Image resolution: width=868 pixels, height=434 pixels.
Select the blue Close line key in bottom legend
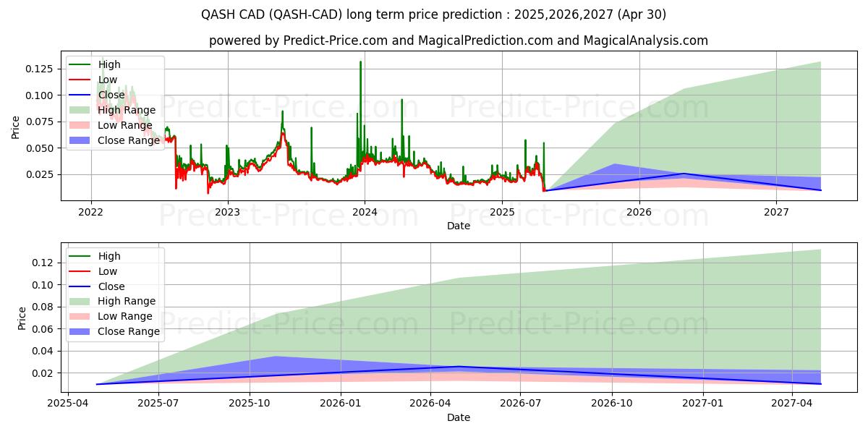(80, 286)
